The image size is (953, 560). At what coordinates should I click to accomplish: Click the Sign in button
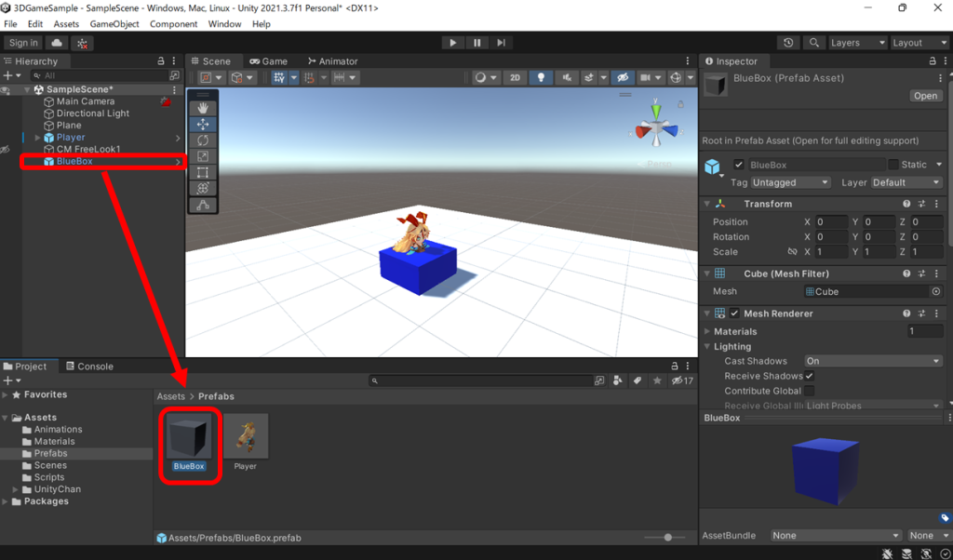(x=22, y=42)
